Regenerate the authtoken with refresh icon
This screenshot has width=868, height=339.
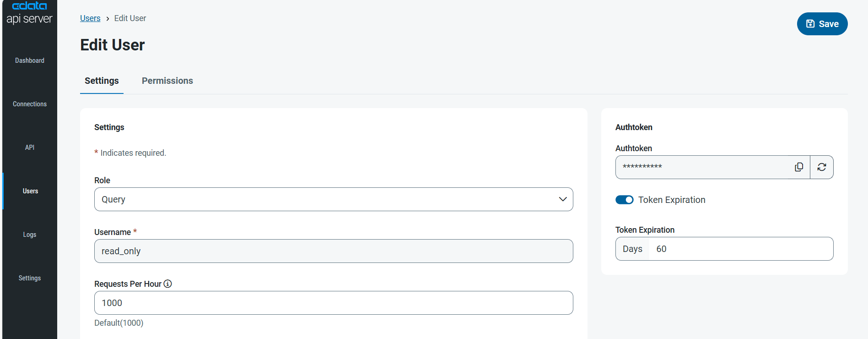[822, 167]
